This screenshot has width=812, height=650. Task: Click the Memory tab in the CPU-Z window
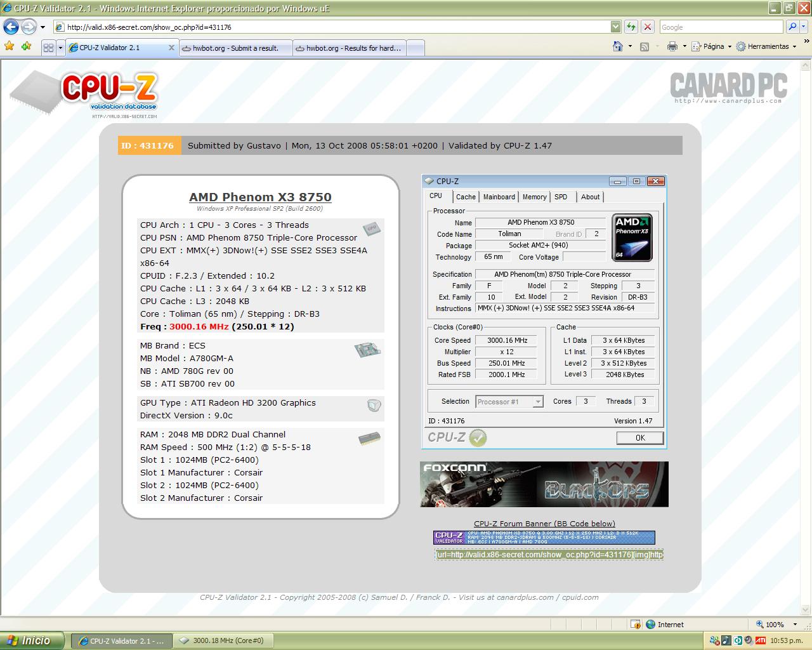click(x=535, y=197)
